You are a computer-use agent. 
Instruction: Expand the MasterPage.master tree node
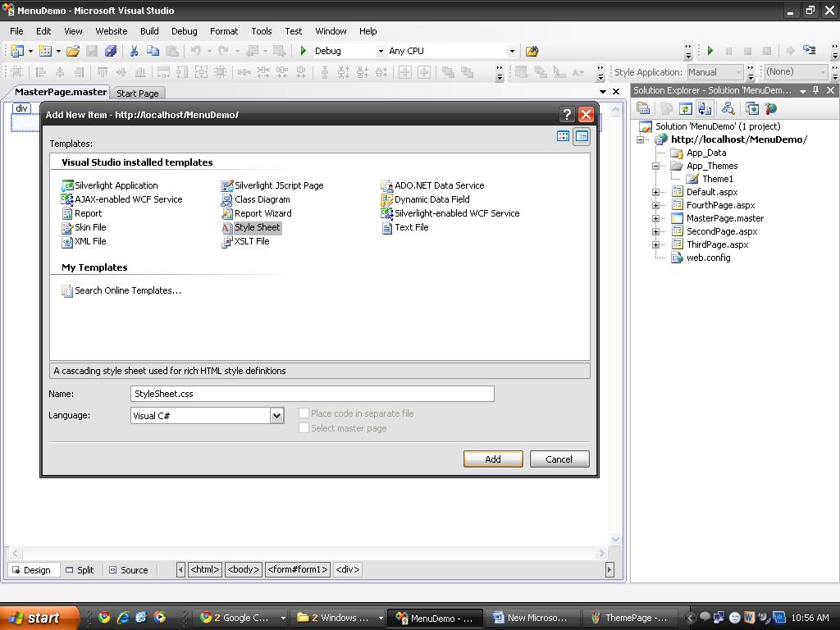point(655,218)
